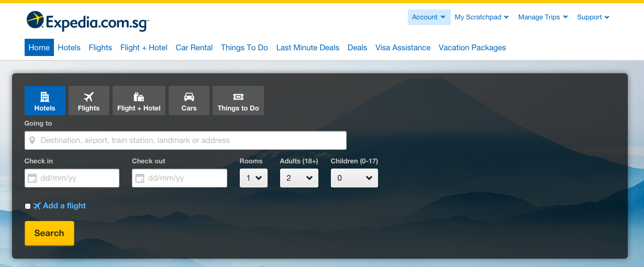This screenshot has width=644, height=267.
Task: Open the Rooms dropdown
Action: pos(253,178)
